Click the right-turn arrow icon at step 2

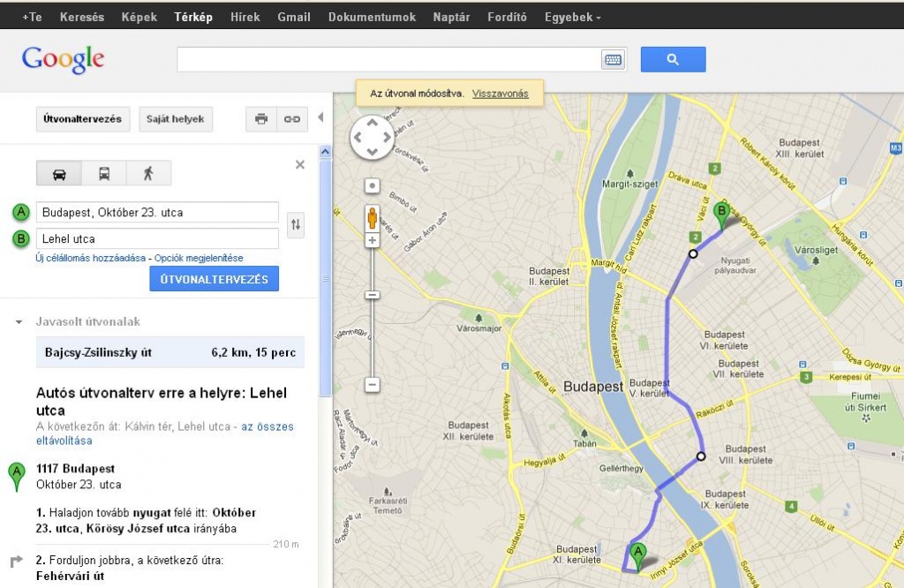pyautogui.click(x=16, y=561)
